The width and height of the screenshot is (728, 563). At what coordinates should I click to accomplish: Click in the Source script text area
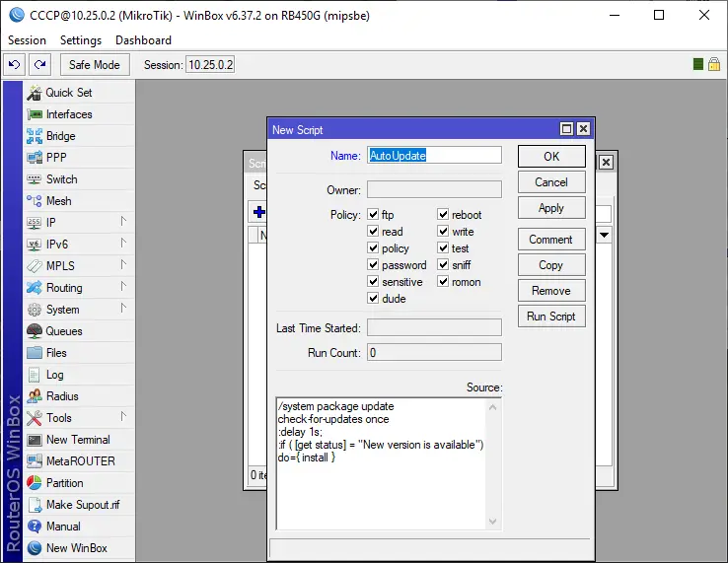click(381, 463)
